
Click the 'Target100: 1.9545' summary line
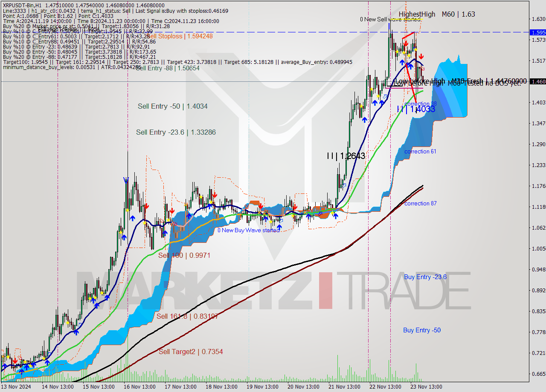177,62
